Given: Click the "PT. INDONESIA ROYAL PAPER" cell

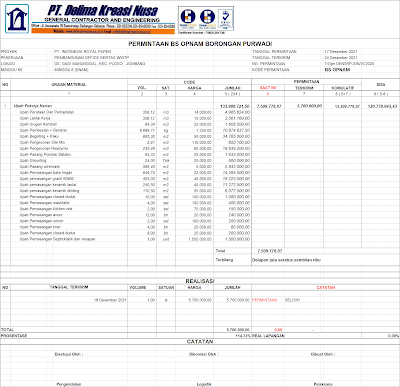Looking at the screenshot, I should point(83,52).
